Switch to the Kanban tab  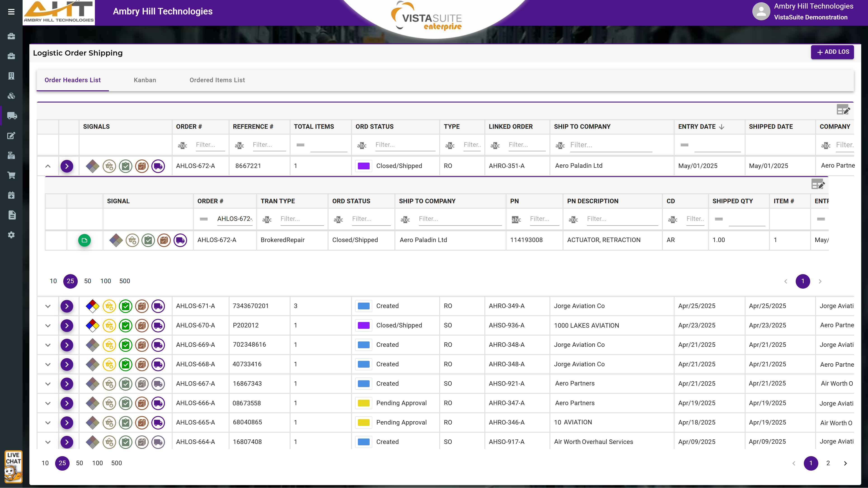(145, 80)
